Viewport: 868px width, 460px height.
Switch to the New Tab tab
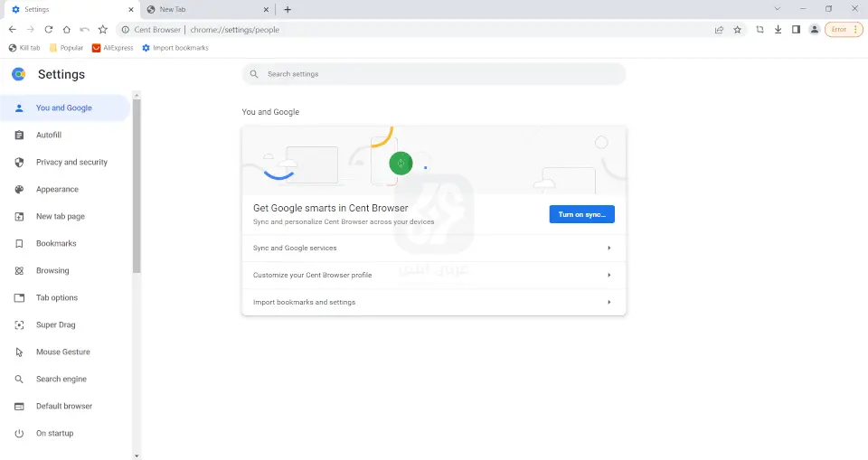[208, 9]
